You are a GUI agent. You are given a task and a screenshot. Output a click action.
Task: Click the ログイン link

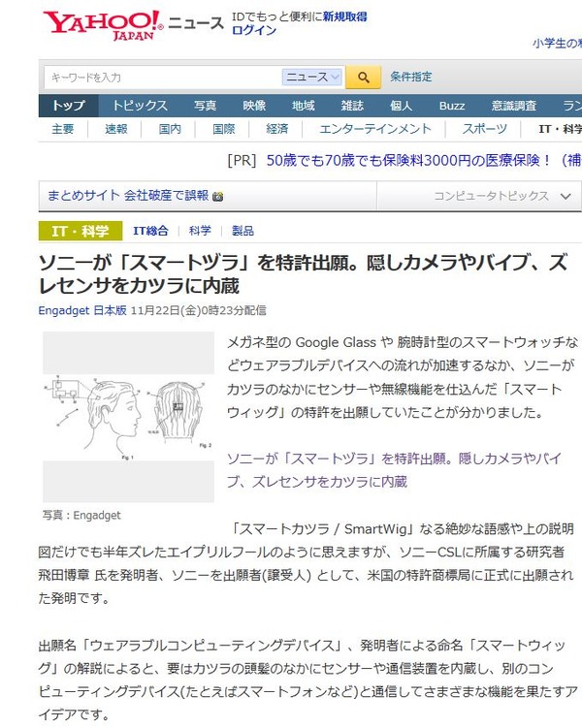pyautogui.click(x=254, y=31)
